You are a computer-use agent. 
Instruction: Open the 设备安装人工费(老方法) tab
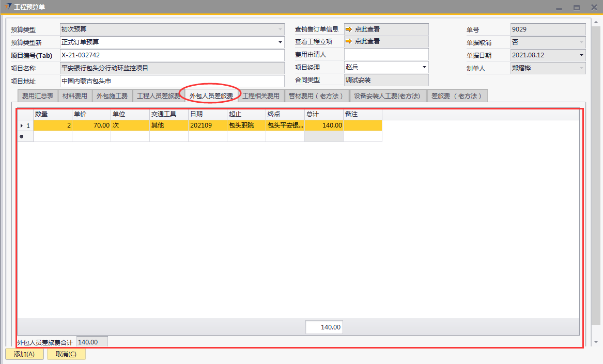(387, 96)
